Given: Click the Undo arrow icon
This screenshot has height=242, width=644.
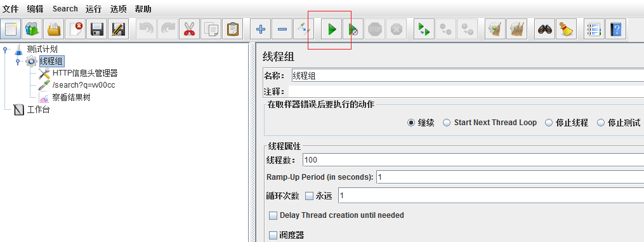Looking at the screenshot, I should [x=146, y=29].
